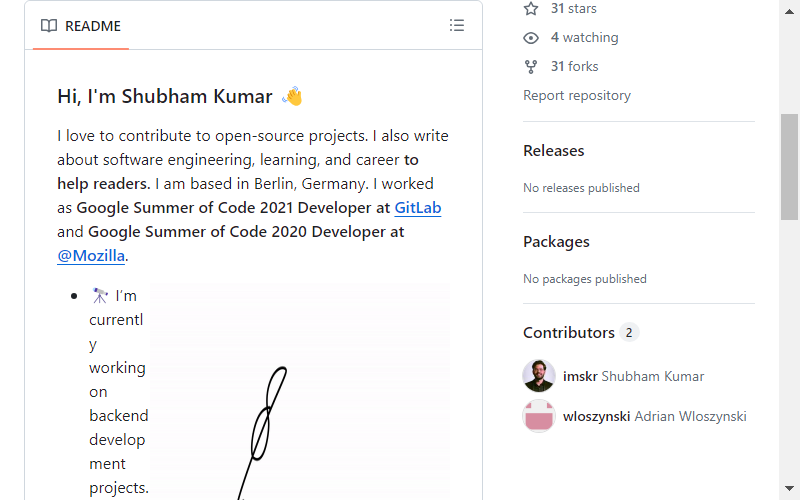Click the waving hand emoji
This screenshot has height=500, width=800.
tap(292, 96)
